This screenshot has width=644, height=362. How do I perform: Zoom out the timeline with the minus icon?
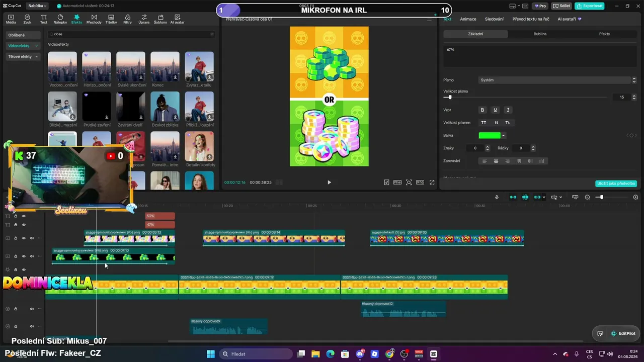pyautogui.click(x=587, y=197)
